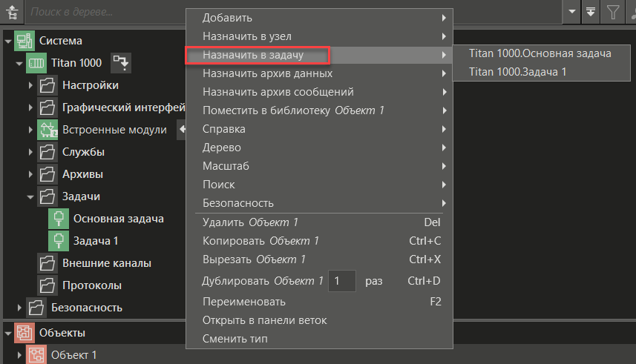Click the Архивы folder icon
636x364 pixels.
pyautogui.click(x=47, y=174)
